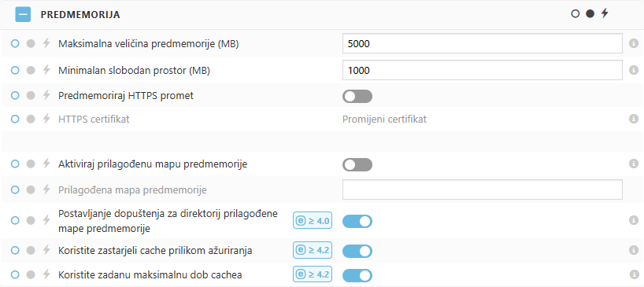
Task: Focus the Prilagođena mapa predmemorije field
Action: [x=483, y=189]
